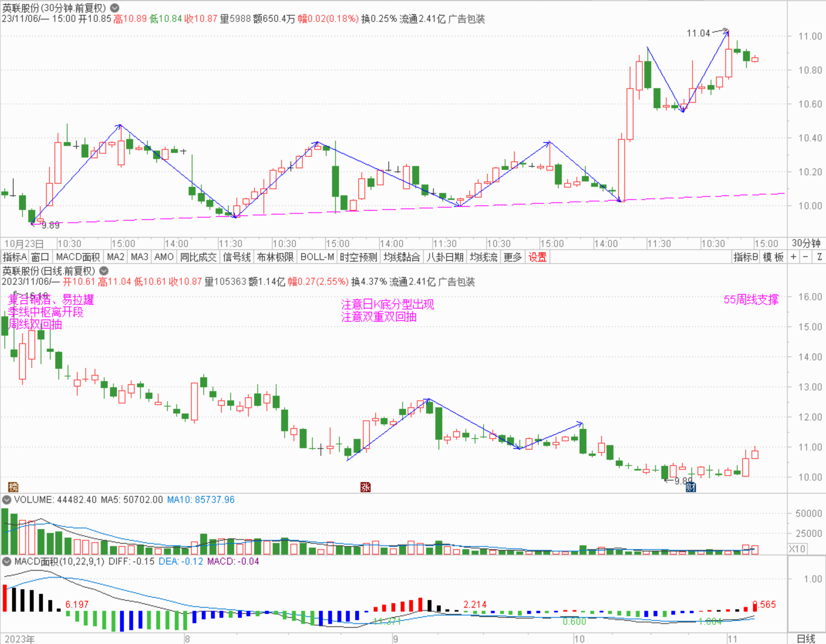Click the red 设置 settings button
Viewport: 826px width, 644px height.
pyautogui.click(x=538, y=257)
